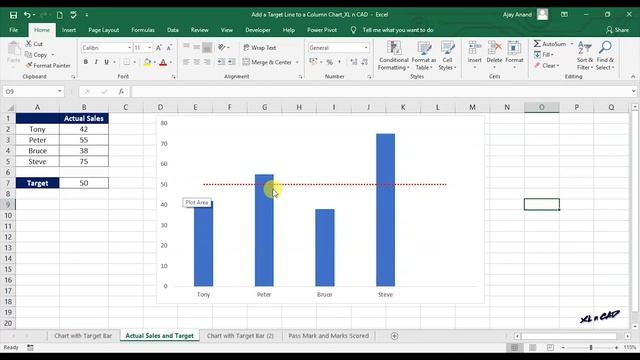
Task: Expand the Merge & Center dropdown arrow
Action: (x=297, y=62)
